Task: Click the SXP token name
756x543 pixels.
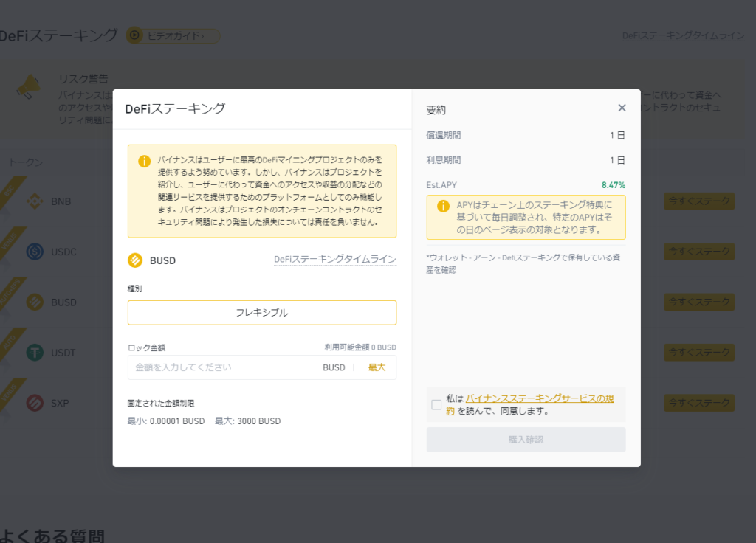Action: point(60,404)
